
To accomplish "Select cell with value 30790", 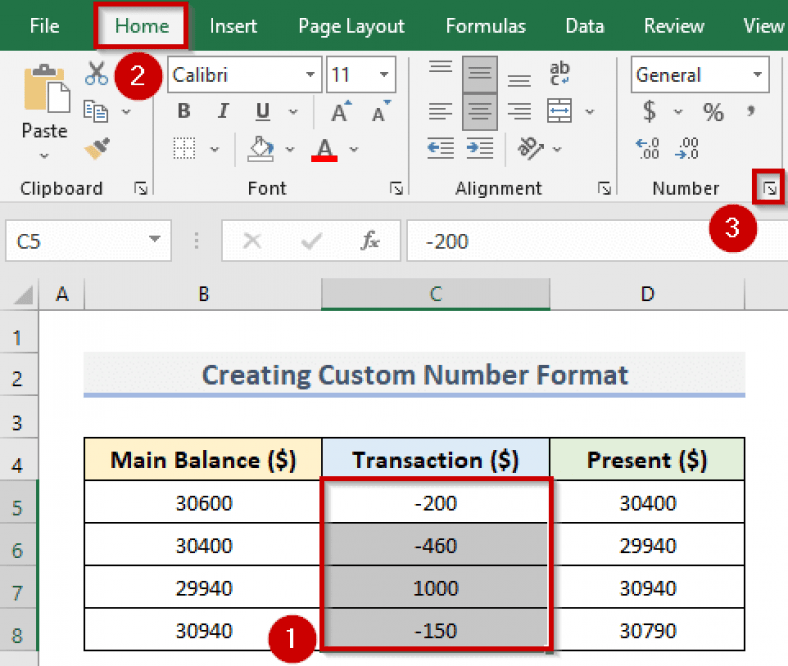I will (x=647, y=630).
